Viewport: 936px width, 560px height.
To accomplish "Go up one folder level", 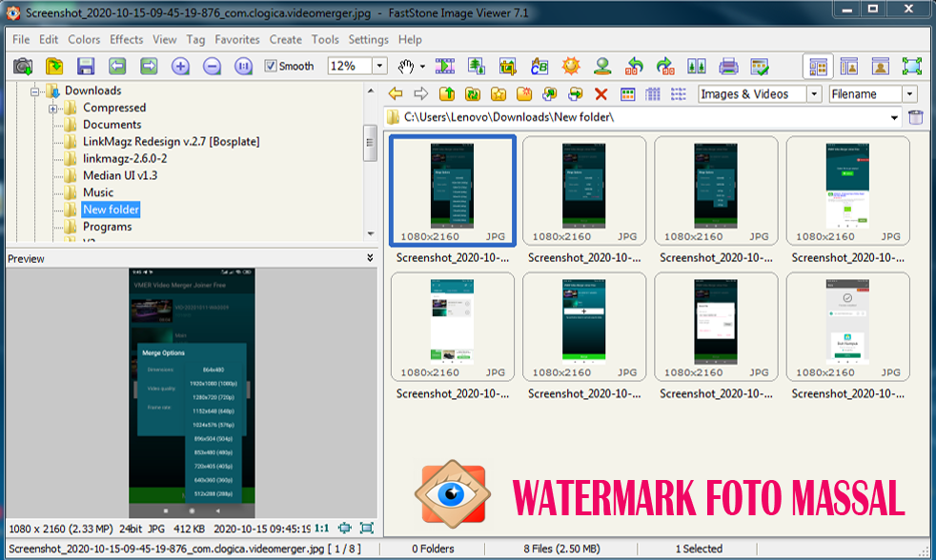I will [448, 93].
